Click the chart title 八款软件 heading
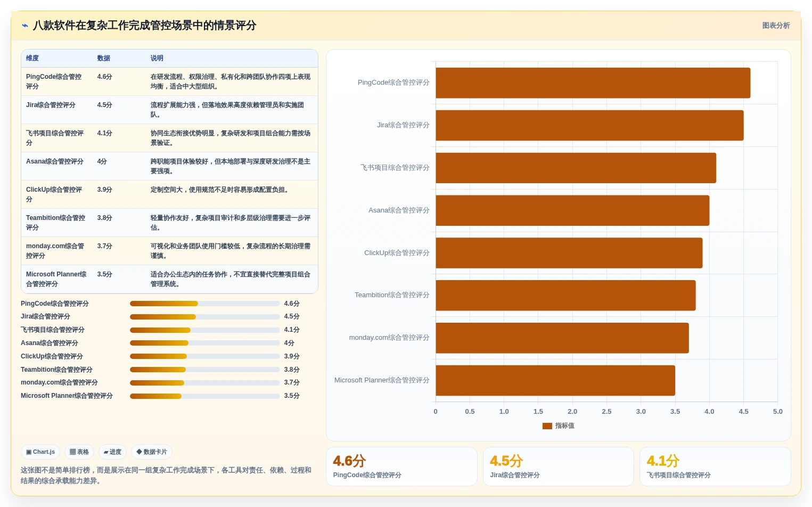The width and height of the screenshot is (812, 507). pos(144,26)
